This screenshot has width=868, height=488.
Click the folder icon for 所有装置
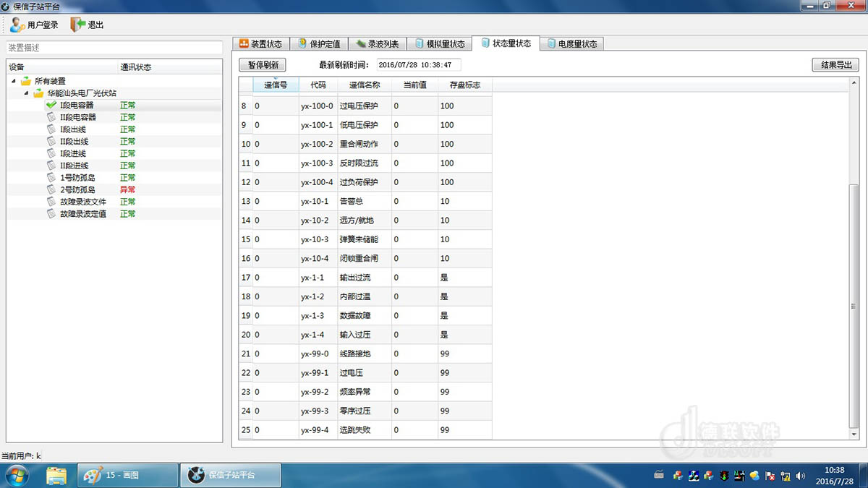pyautogui.click(x=26, y=81)
